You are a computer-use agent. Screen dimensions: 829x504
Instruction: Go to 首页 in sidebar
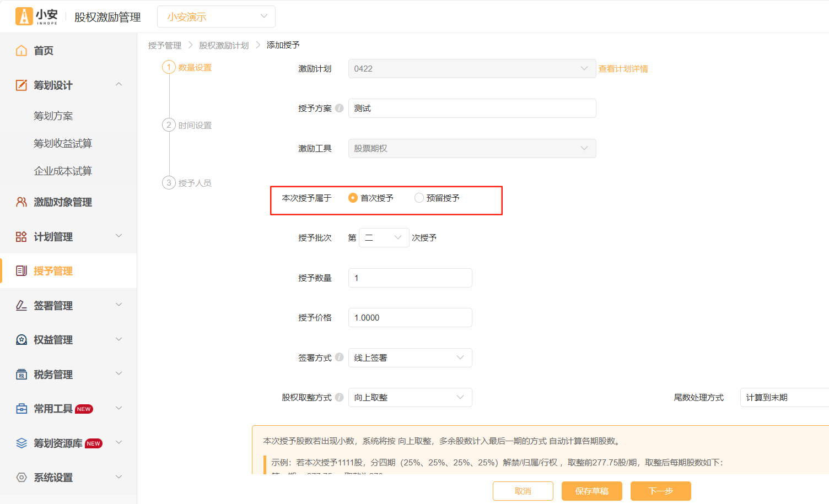pyautogui.click(x=68, y=51)
